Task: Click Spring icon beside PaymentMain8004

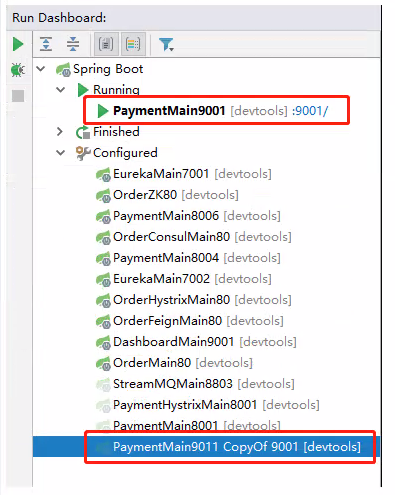Action: [x=103, y=259]
